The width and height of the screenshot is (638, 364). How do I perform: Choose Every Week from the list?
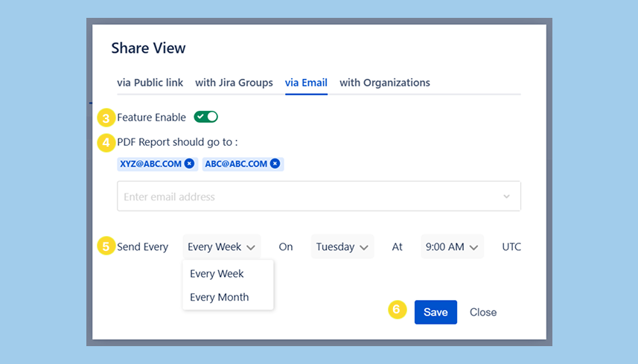point(217,273)
